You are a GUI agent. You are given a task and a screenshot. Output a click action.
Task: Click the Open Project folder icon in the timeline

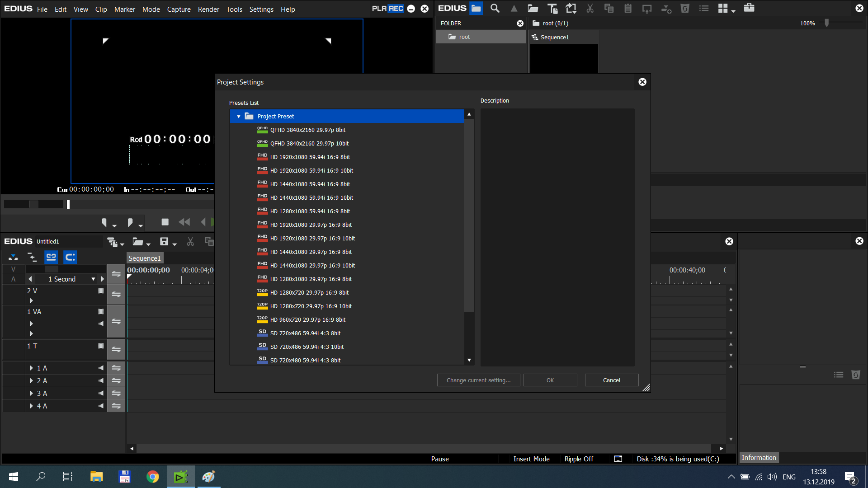[138, 242]
